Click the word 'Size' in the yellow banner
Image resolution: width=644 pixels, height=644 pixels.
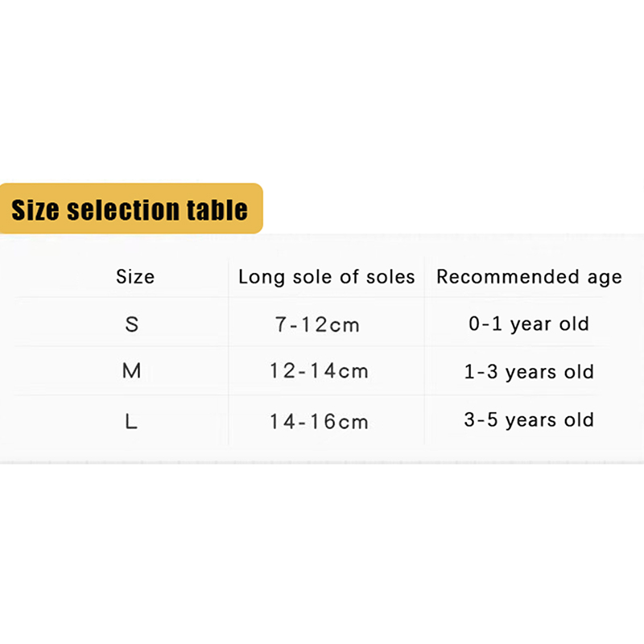tap(35, 210)
